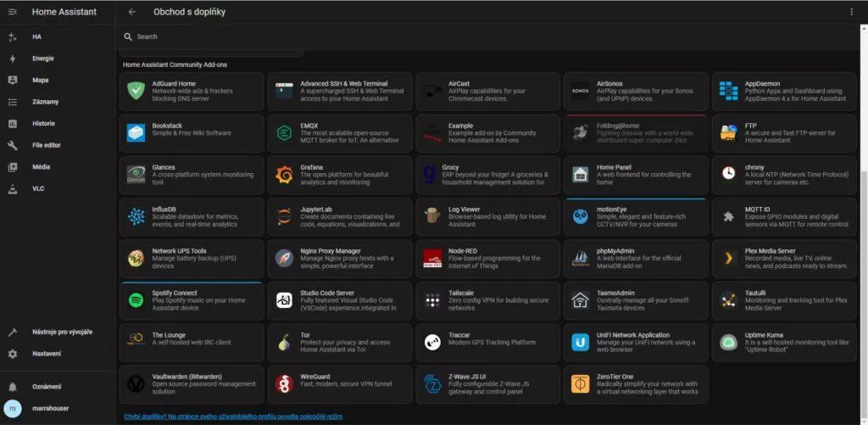Open the Log Viewer wood log icon
The image size is (868, 425).
pyautogui.click(x=432, y=216)
